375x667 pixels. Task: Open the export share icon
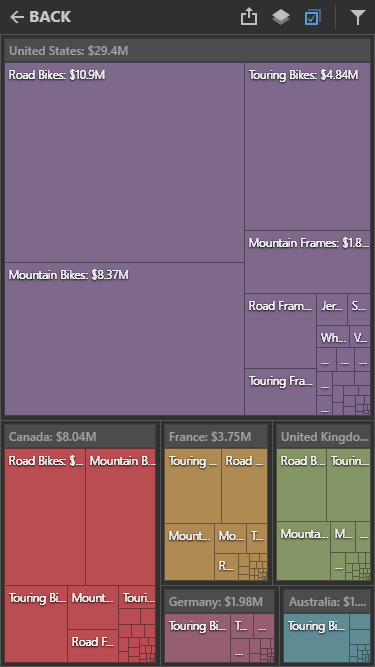click(x=249, y=17)
